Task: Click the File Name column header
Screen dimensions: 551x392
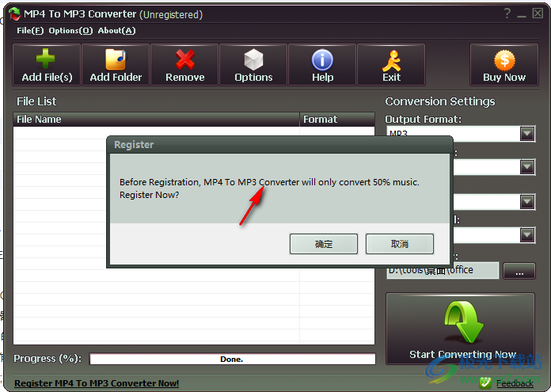Action: click(156, 119)
